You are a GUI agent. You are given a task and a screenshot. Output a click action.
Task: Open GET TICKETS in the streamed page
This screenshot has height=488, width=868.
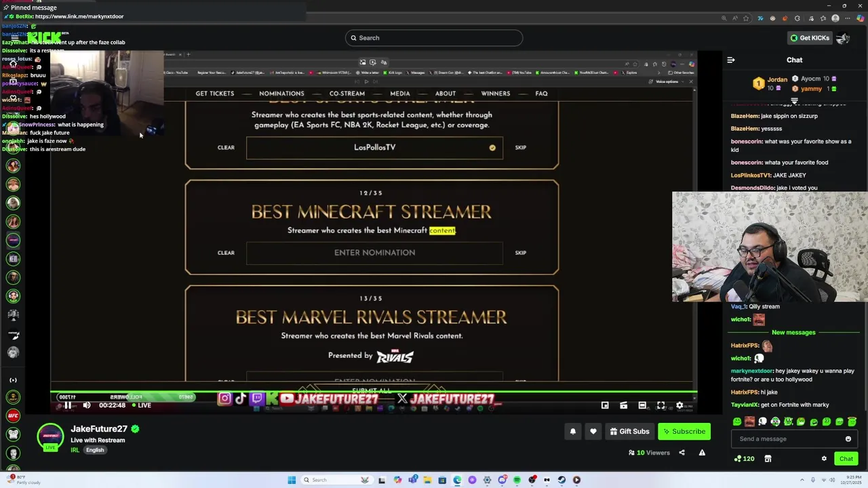pyautogui.click(x=215, y=94)
